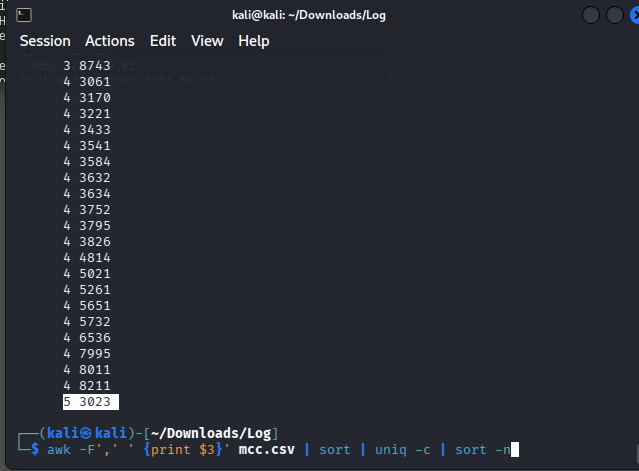Screen dimensions: 639x471
Task: Click the output line '4 7995'
Action: (x=87, y=354)
